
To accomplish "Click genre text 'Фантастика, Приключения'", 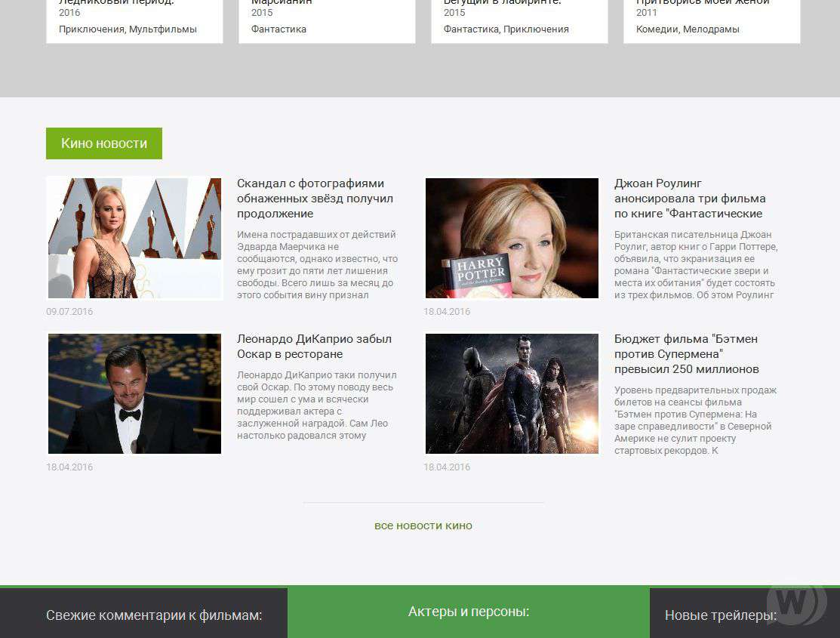I will click(x=506, y=29).
